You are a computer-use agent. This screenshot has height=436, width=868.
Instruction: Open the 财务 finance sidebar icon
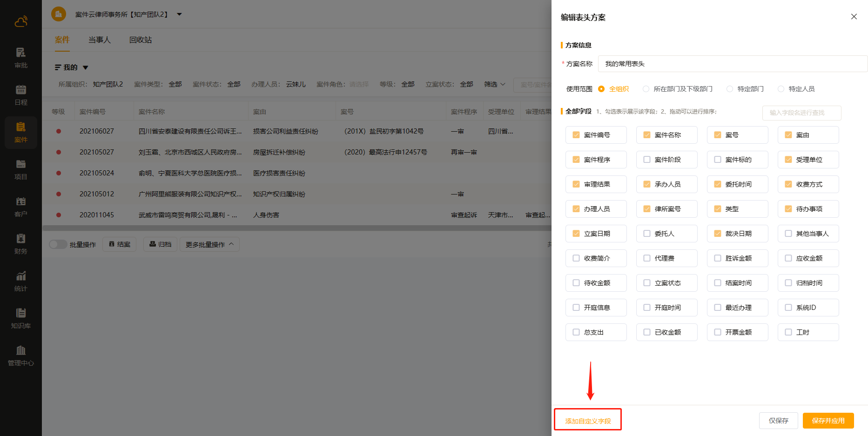pyautogui.click(x=20, y=244)
